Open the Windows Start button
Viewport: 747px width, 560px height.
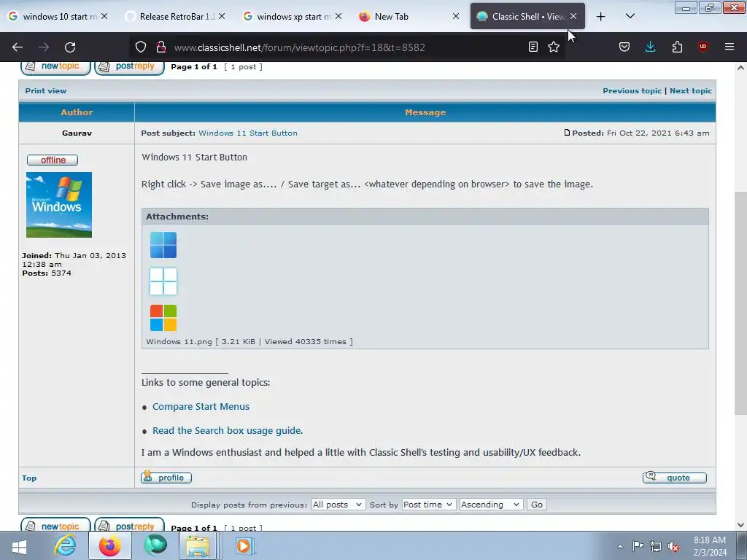tap(20, 546)
